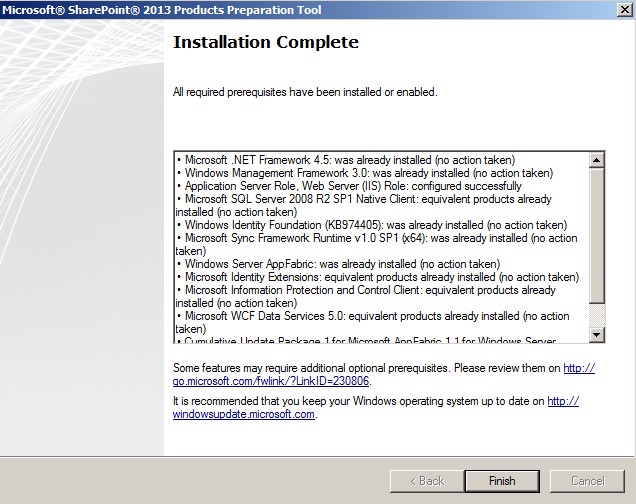Screen dimensions: 636x504
Task: Click the Finish button
Action: (502, 480)
